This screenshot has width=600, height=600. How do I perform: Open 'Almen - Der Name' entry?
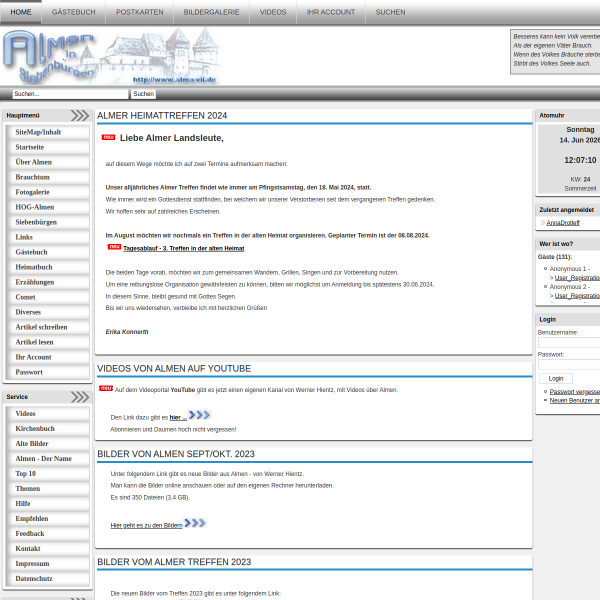click(48, 458)
